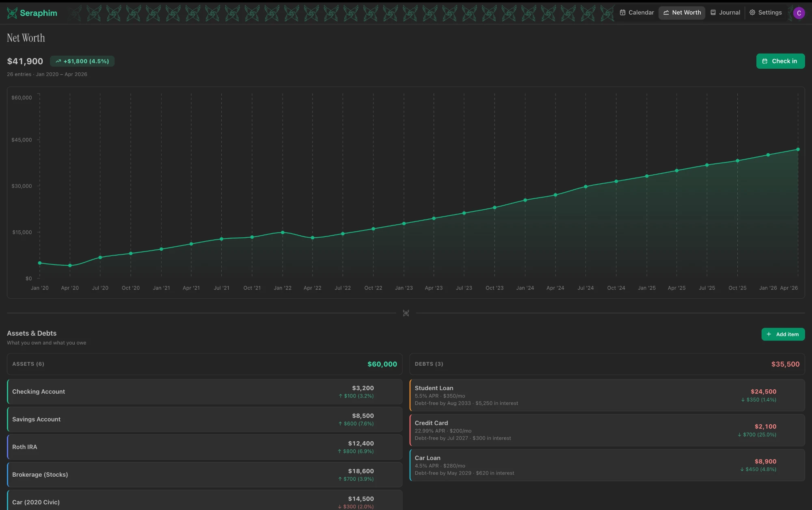Open the Journal tab
Viewport: 812px width, 510px height.
pos(725,13)
